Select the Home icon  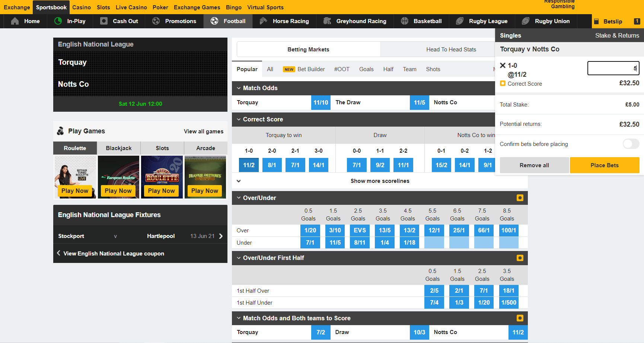(x=15, y=21)
